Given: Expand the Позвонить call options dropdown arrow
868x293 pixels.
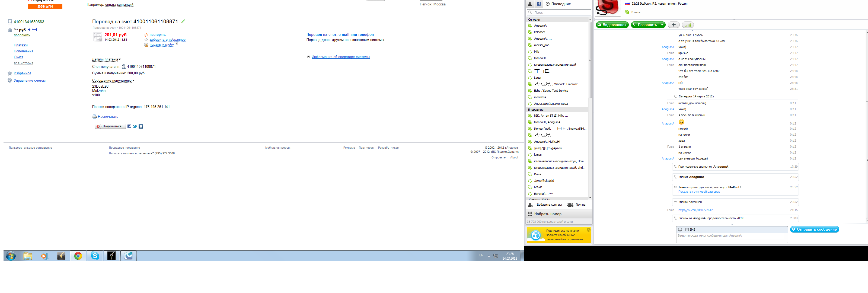Looking at the screenshot, I should point(662,25).
